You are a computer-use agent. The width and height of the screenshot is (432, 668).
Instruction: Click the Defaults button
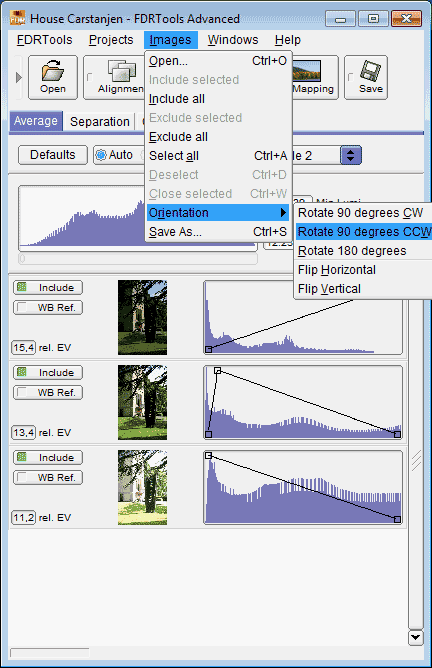coord(53,155)
